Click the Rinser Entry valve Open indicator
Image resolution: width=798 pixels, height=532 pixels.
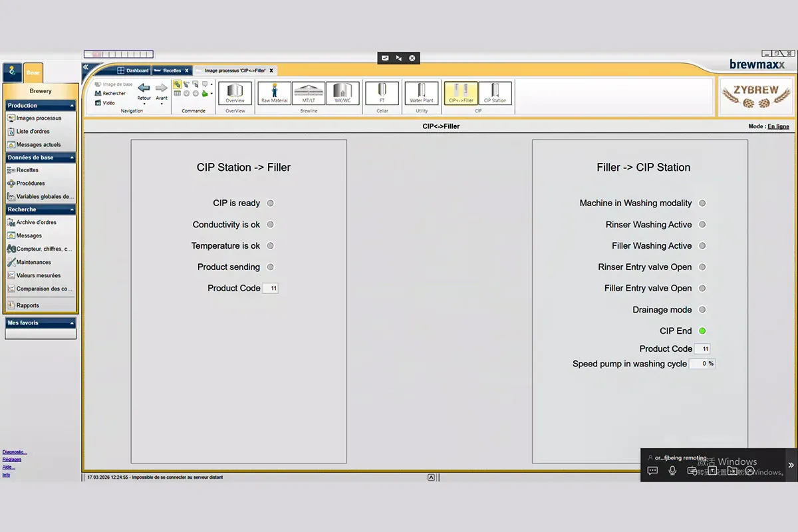click(702, 267)
